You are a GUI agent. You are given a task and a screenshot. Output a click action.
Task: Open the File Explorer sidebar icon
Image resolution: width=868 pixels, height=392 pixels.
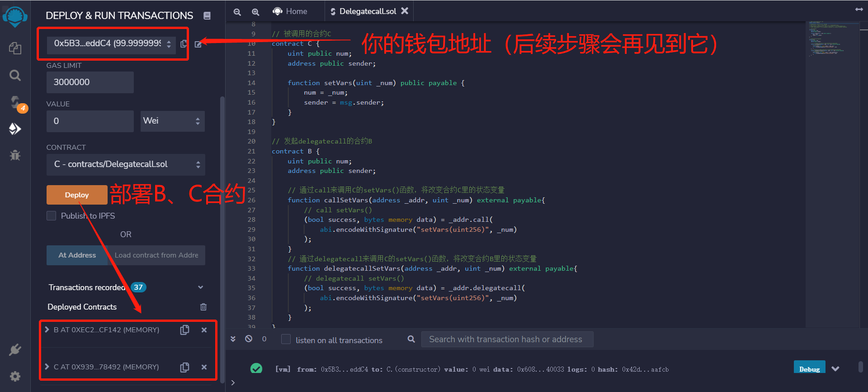click(x=15, y=48)
